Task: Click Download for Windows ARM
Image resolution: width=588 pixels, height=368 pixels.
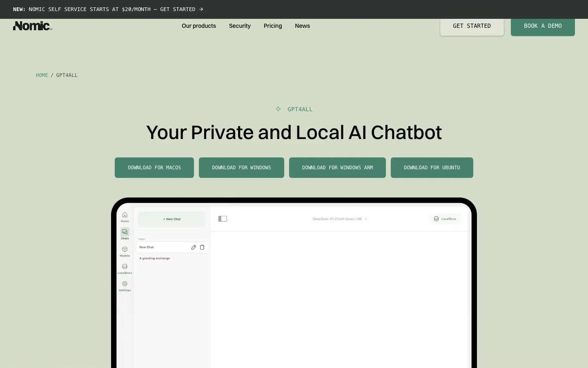Action: (337, 168)
